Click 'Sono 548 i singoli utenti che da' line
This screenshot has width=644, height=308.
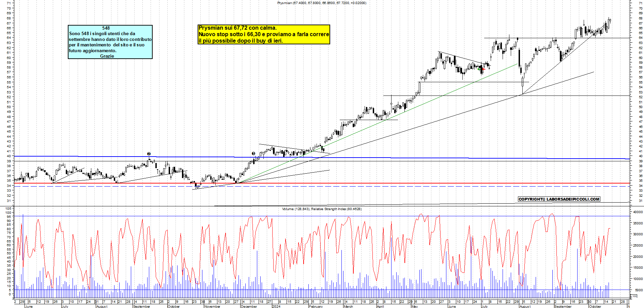coord(102,33)
